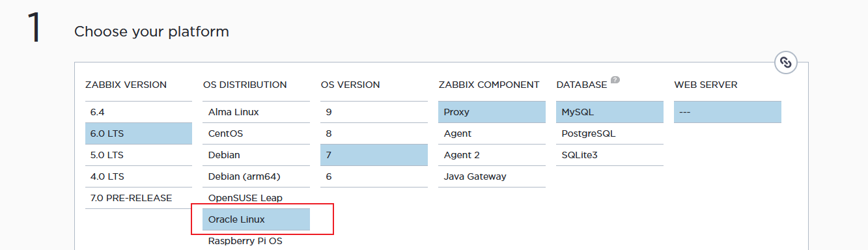This screenshot has width=868, height=250.
Task: Select 7.0 PRE-RELEASE version
Action: 139,198
